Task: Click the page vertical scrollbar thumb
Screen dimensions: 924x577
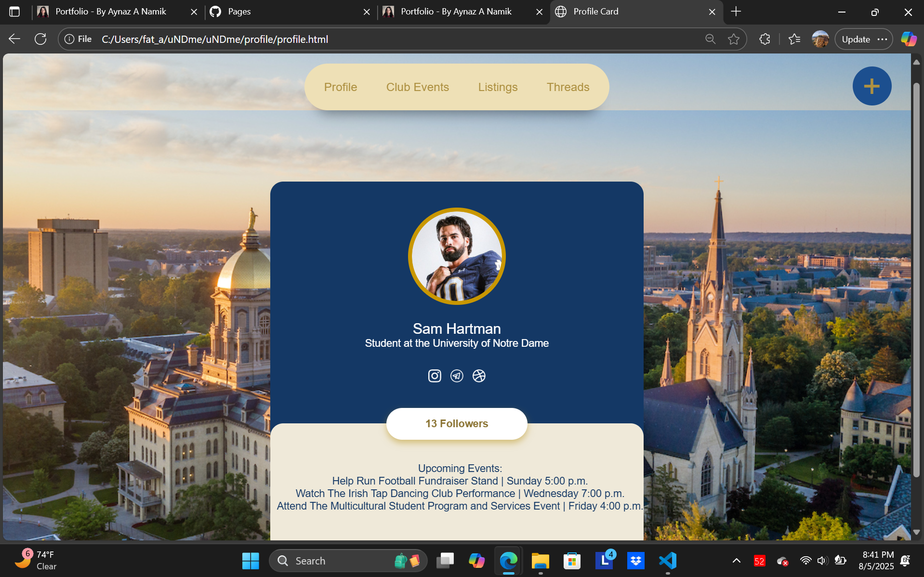Action: (x=916, y=279)
